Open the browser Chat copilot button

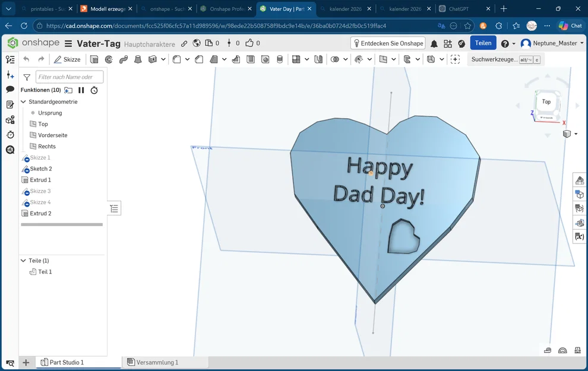pyautogui.click(x=570, y=26)
